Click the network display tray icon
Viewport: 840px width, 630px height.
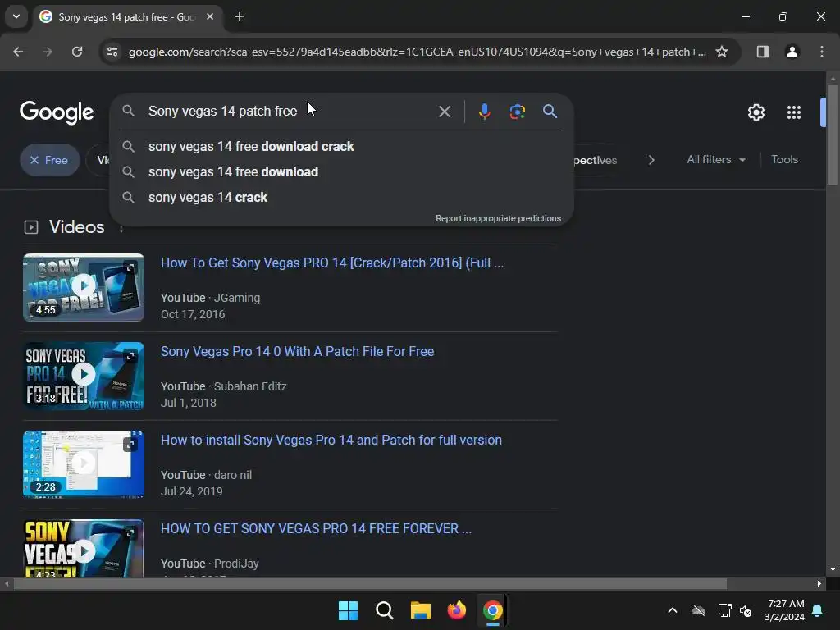point(724,610)
